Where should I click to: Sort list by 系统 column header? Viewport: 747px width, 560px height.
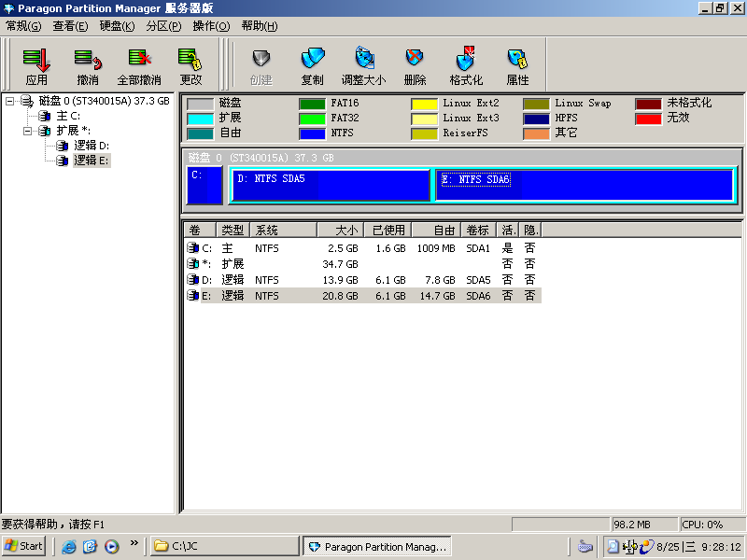(x=284, y=231)
